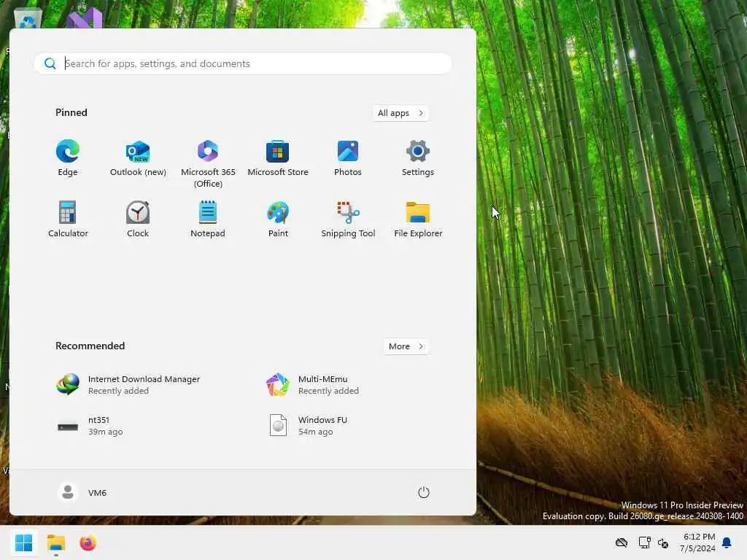Open Settings gear in Pinned
This screenshot has width=747, height=560.
418,158
